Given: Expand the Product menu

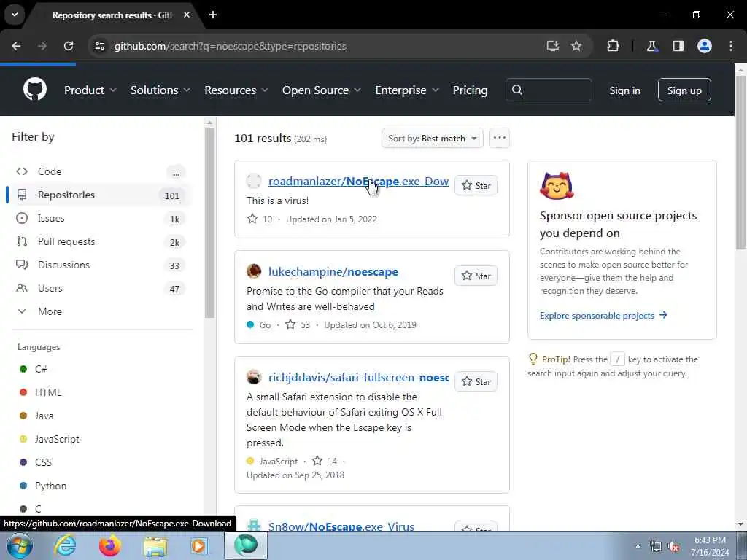Looking at the screenshot, I should point(90,90).
